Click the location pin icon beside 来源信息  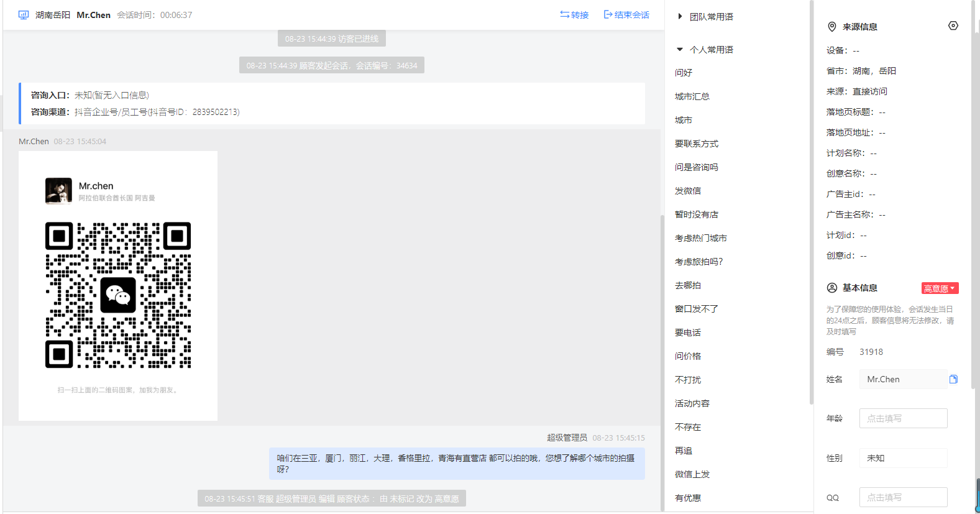click(x=832, y=27)
